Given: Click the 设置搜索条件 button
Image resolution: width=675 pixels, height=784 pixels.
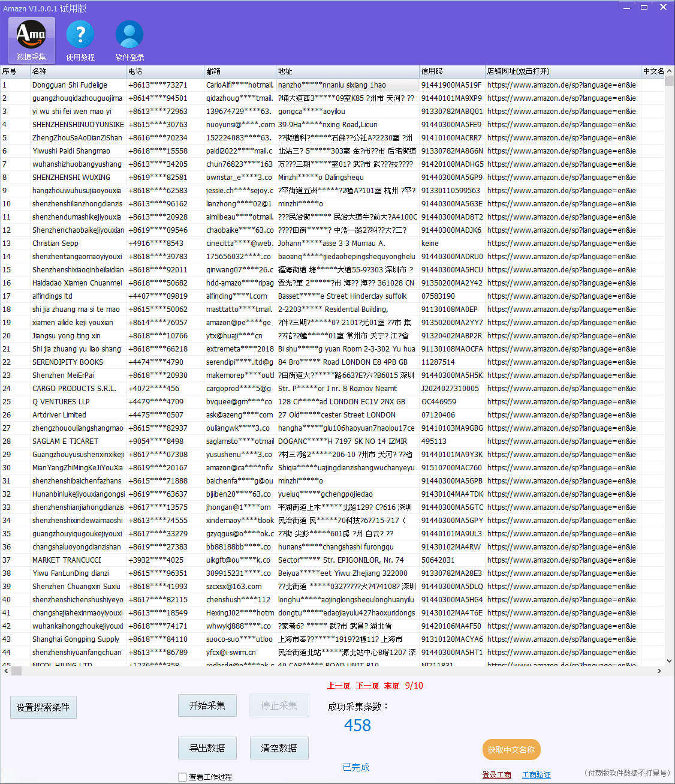Looking at the screenshot, I should pyautogui.click(x=43, y=707).
